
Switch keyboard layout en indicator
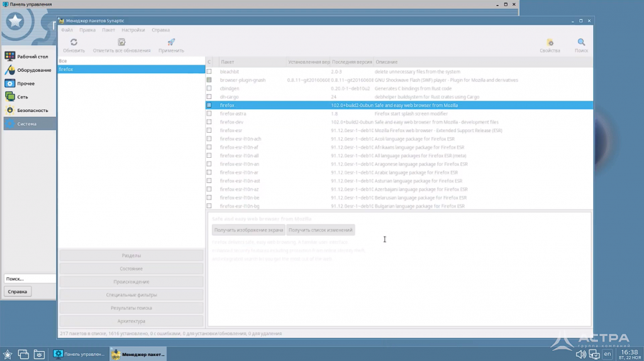click(607, 354)
